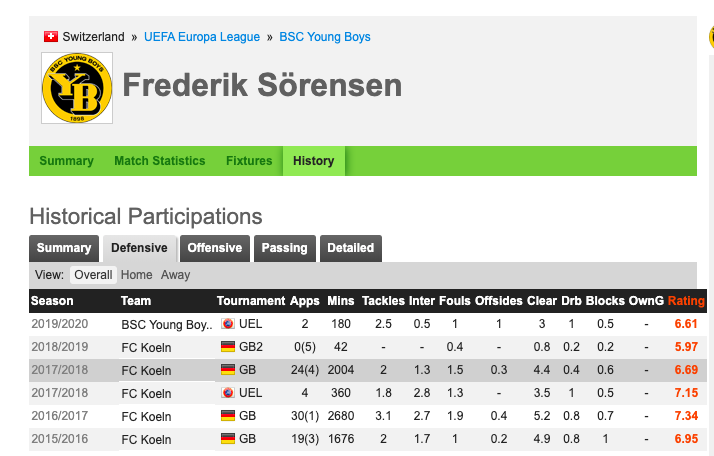Viewport: 714px width, 456px height.
Task: Open the Match Statistics tab
Action: click(159, 161)
